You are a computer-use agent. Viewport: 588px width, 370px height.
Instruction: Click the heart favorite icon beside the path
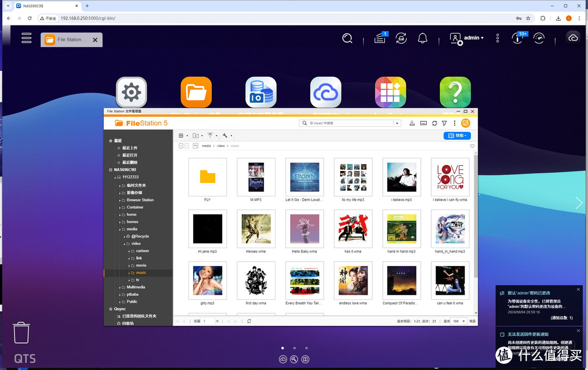(472, 146)
